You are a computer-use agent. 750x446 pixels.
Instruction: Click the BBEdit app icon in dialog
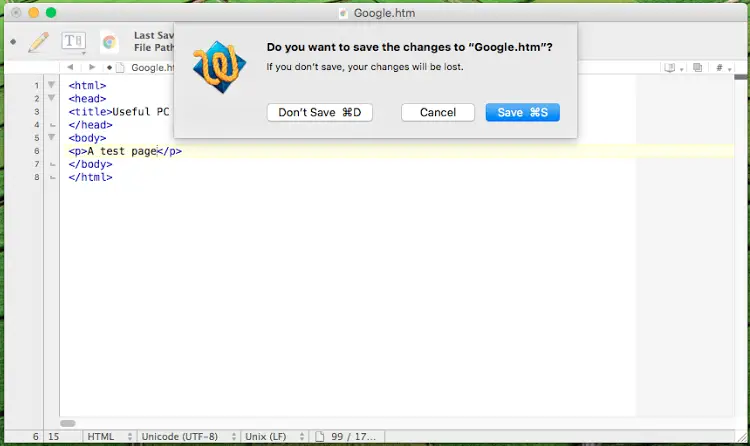[x=220, y=67]
